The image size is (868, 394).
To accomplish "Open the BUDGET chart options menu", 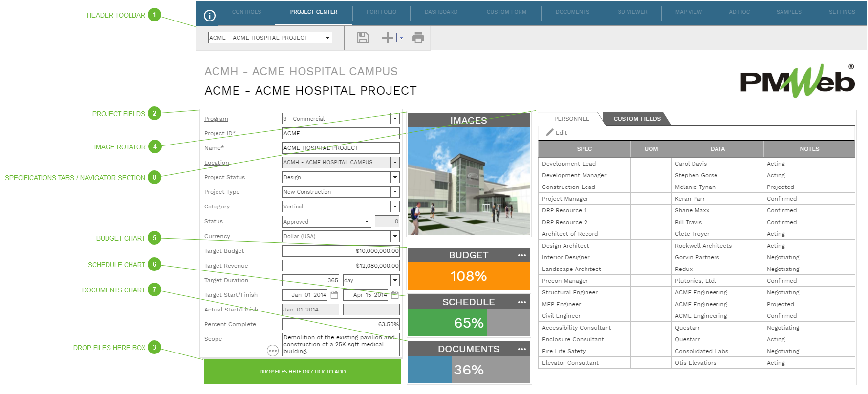I will tap(522, 255).
